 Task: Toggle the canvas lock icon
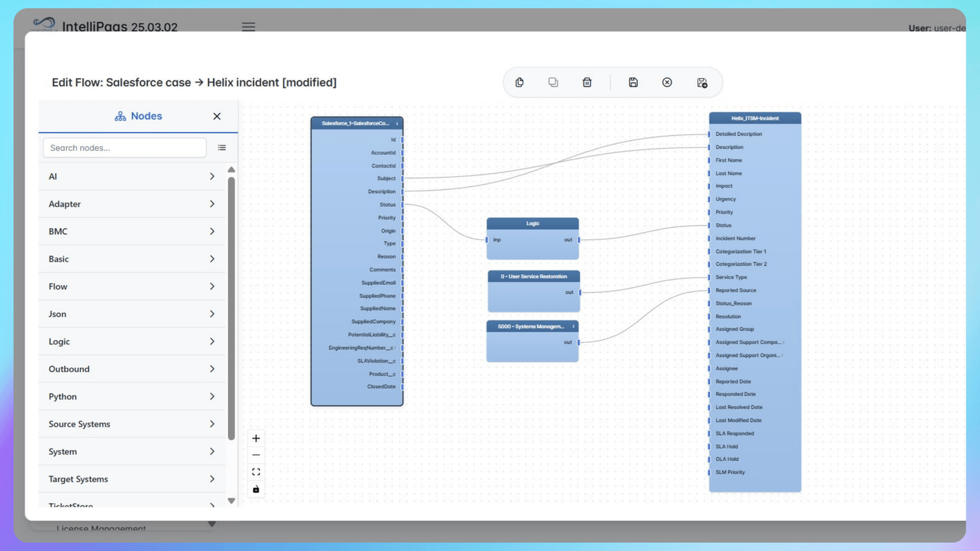pyautogui.click(x=256, y=489)
